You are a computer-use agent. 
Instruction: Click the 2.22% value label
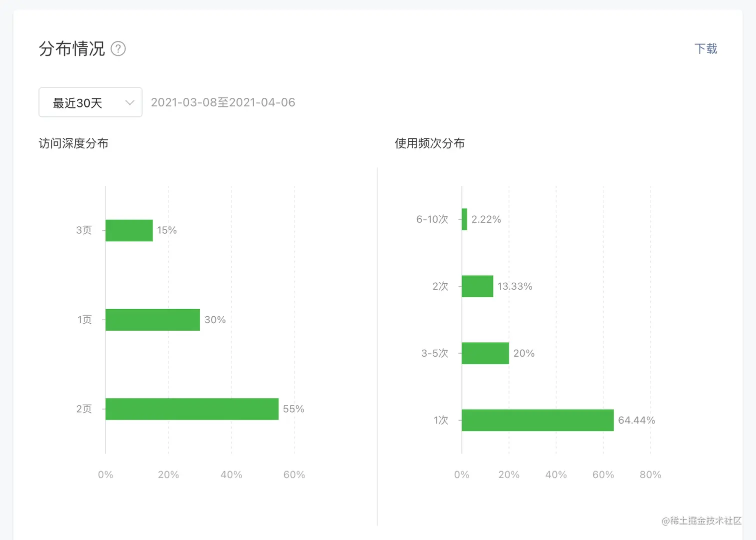[x=486, y=219]
